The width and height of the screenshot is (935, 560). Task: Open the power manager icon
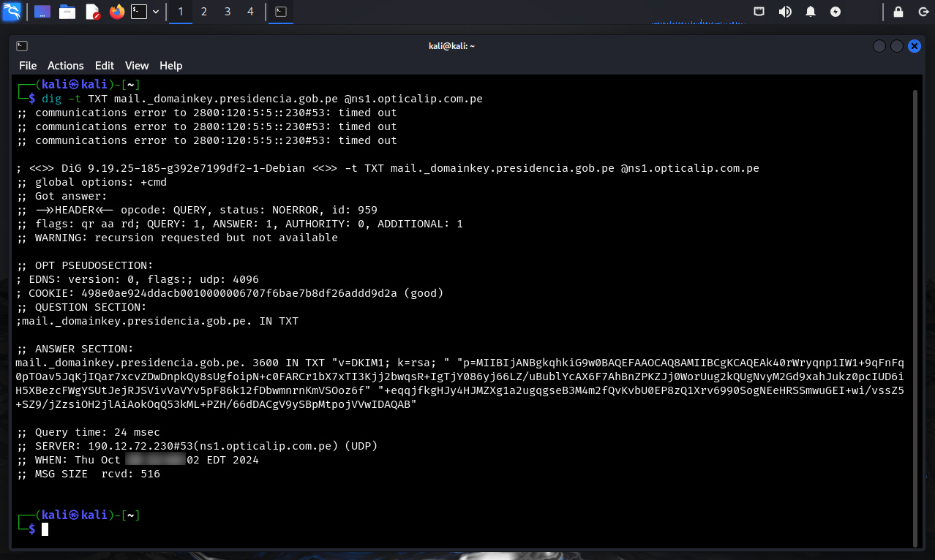pyautogui.click(x=836, y=12)
